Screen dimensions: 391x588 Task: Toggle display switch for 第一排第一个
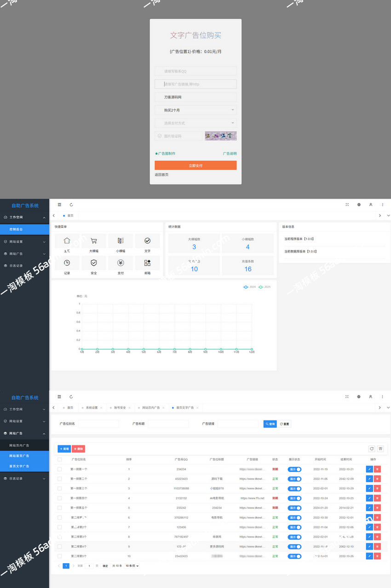[294, 469]
